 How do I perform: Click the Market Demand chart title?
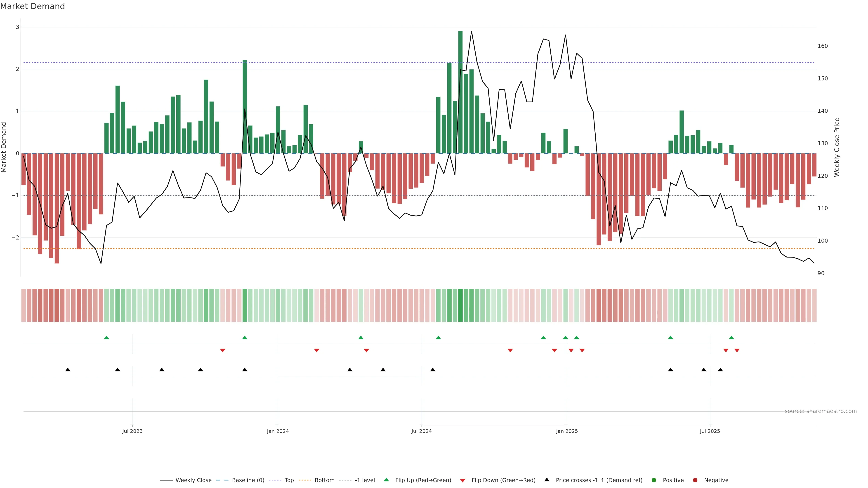click(32, 6)
